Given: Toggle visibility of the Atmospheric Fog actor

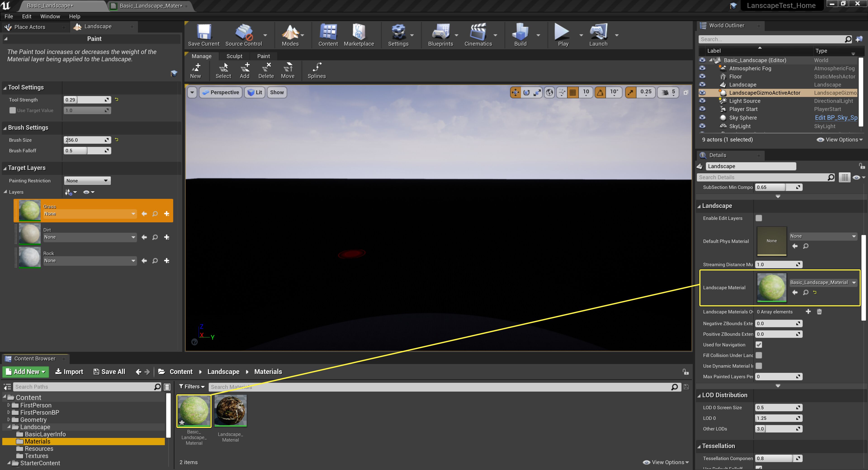Looking at the screenshot, I should (702, 68).
